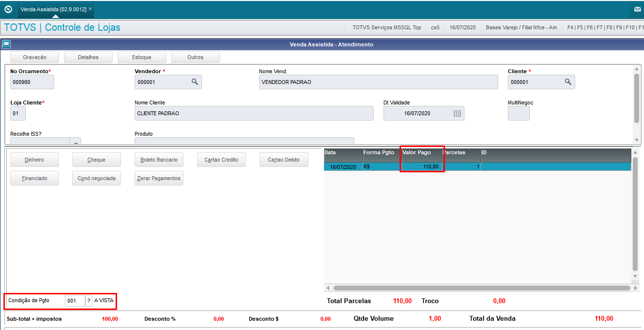Viewport: 644px width, 330px height.
Task: Open the Dt.Validade calendar picker icon
Action: click(457, 114)
